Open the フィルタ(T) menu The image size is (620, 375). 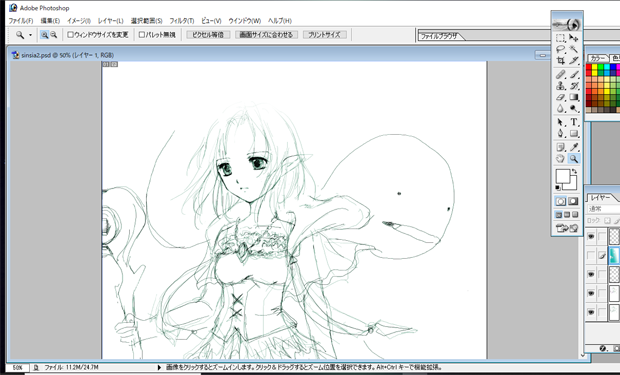tap(181, 21)
